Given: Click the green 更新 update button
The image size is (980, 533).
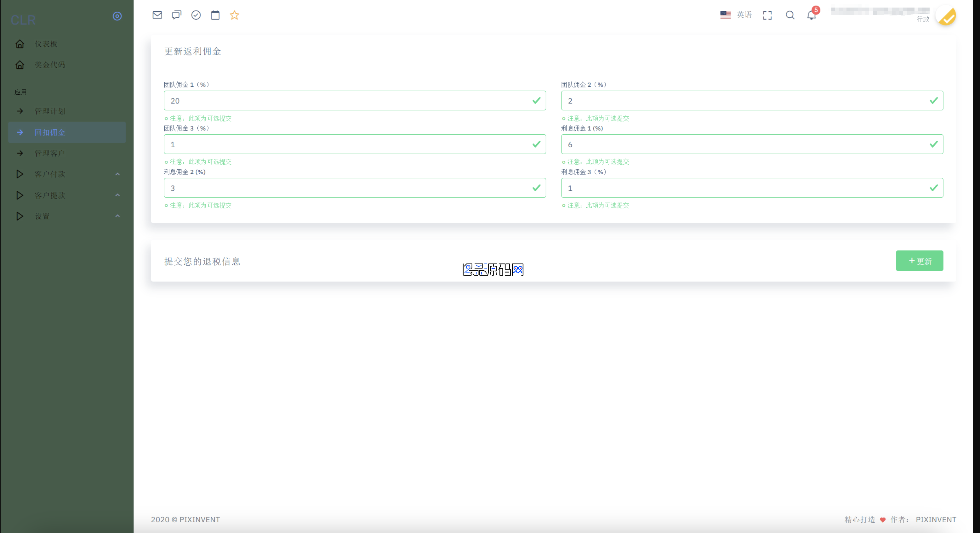Looking at the screenshot, I should [919, 261].
